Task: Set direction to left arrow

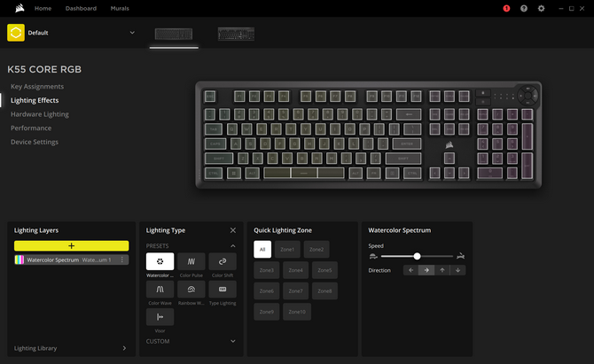Action: click(x=410, y=270)
